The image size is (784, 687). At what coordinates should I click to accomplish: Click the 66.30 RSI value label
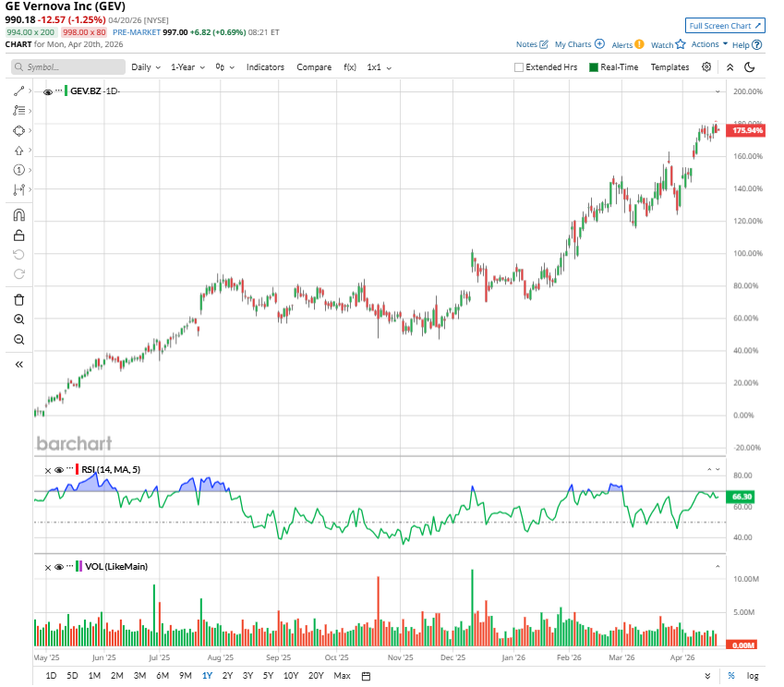(741, 497)
